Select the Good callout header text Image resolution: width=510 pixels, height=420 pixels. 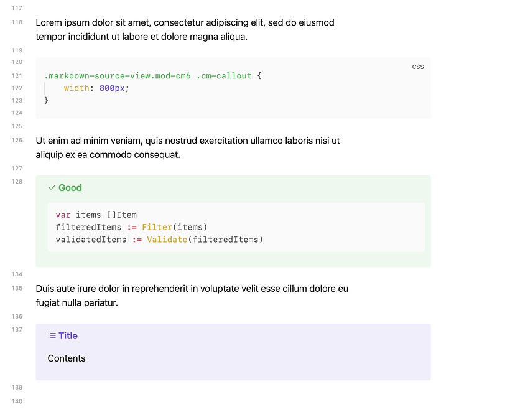[x=70, y=187]
